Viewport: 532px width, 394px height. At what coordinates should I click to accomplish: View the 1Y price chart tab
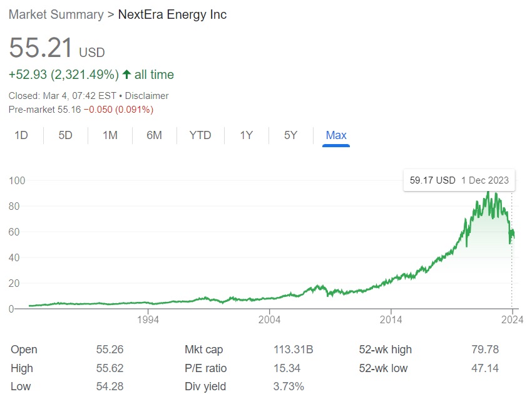(x=246, y=135)
